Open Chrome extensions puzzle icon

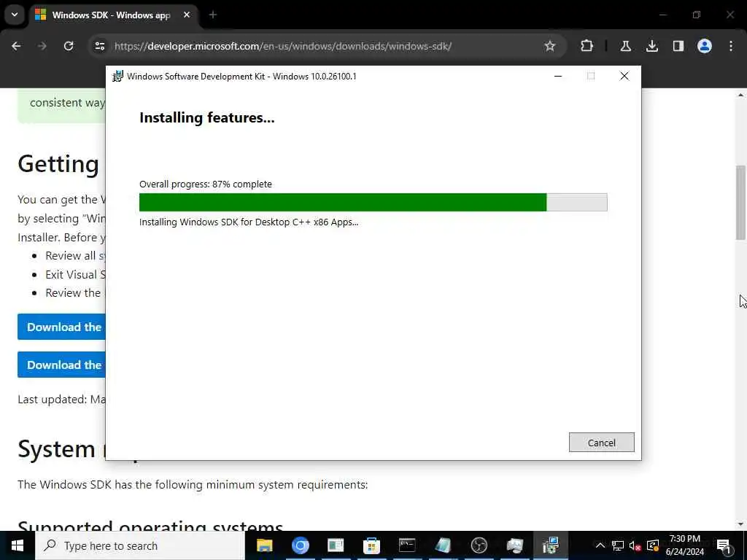(587, 46)
